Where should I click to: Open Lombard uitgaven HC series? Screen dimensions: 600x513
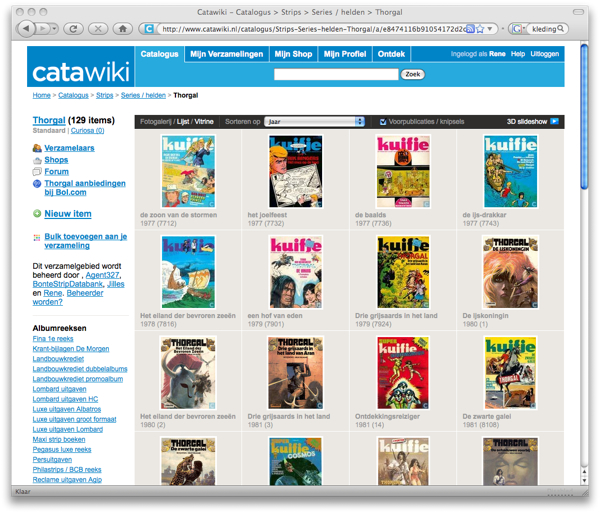65,399
